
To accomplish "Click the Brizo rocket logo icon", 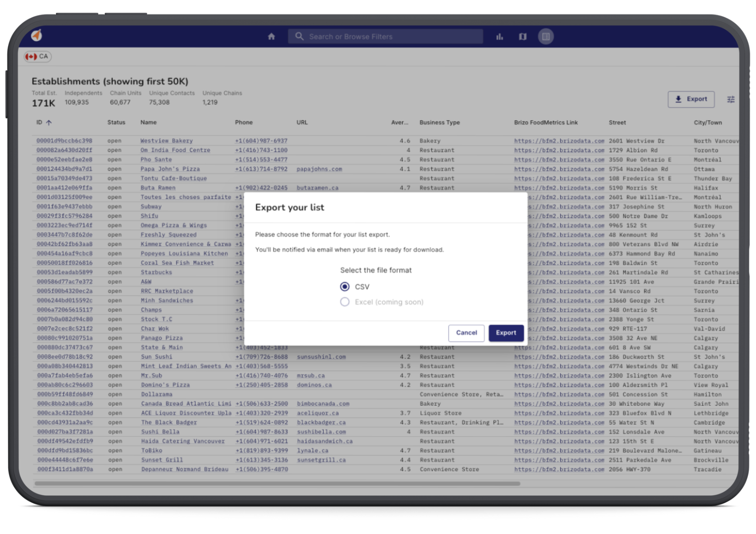I will (x=36, y=35).
